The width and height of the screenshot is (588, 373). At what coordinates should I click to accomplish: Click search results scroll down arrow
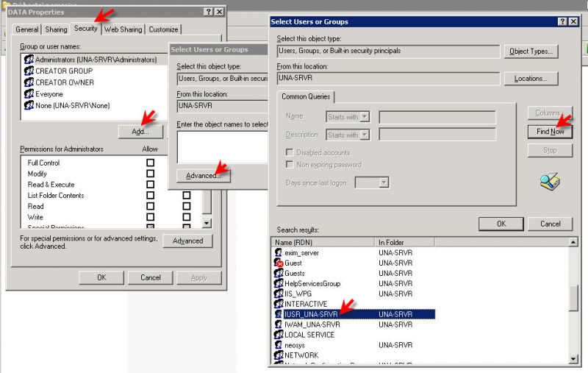click(573, 359)
